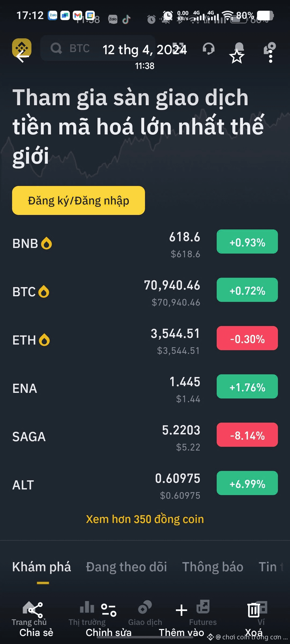Switch to the Đang theo dõi tab

[x=126, y=567]
